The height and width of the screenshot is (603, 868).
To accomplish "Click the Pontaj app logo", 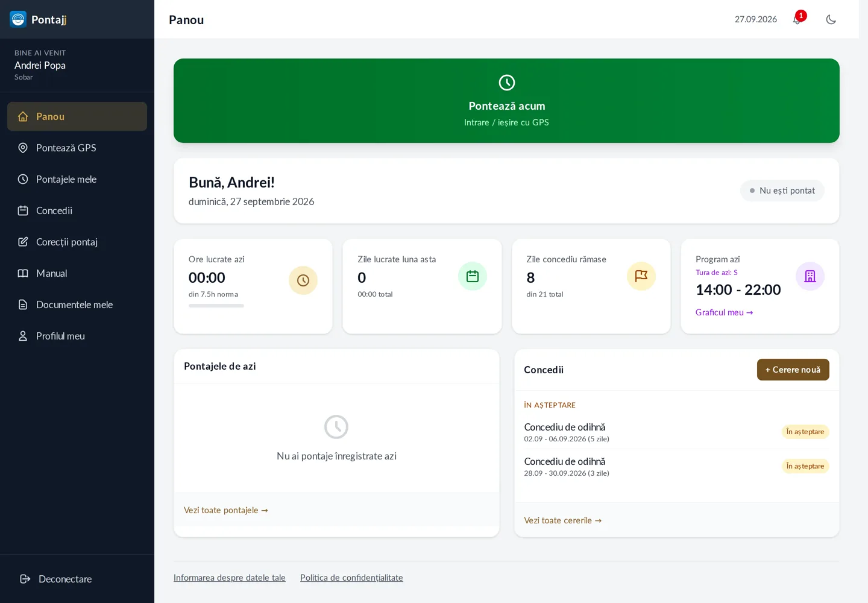I will pyautogui.click(x=18, y=19).
